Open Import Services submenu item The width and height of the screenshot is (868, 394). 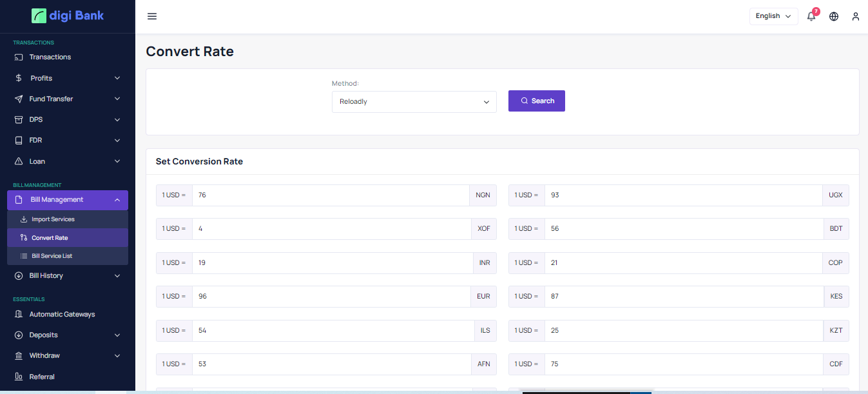(x=53, y=219)
